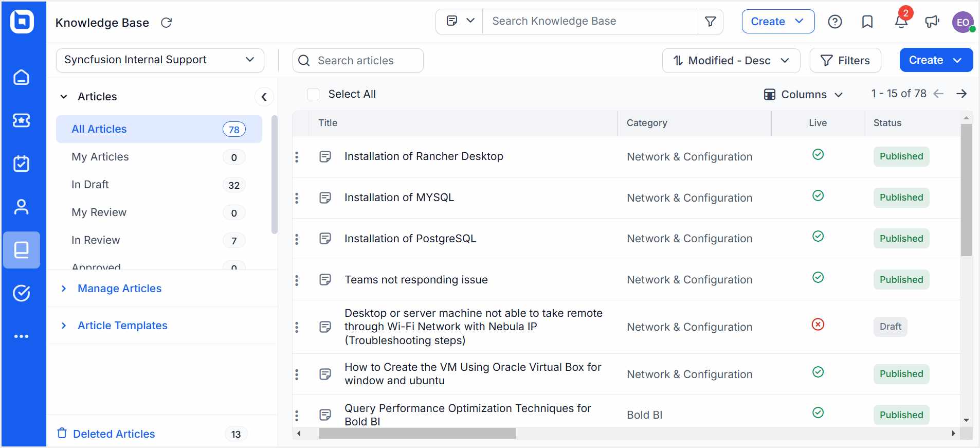This screenshot has height=448, width=980.
Task: Click the red not-live icon for Nebula IP article
Action: (818, 324)
